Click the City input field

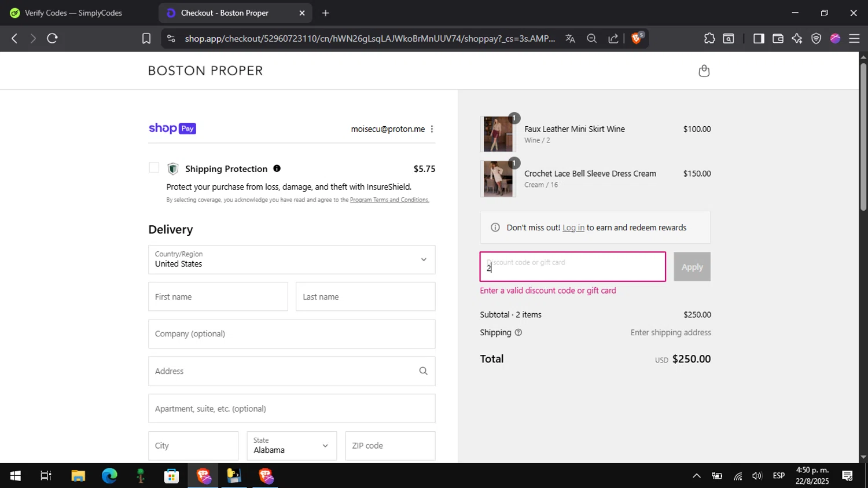(x=193, y=446)
